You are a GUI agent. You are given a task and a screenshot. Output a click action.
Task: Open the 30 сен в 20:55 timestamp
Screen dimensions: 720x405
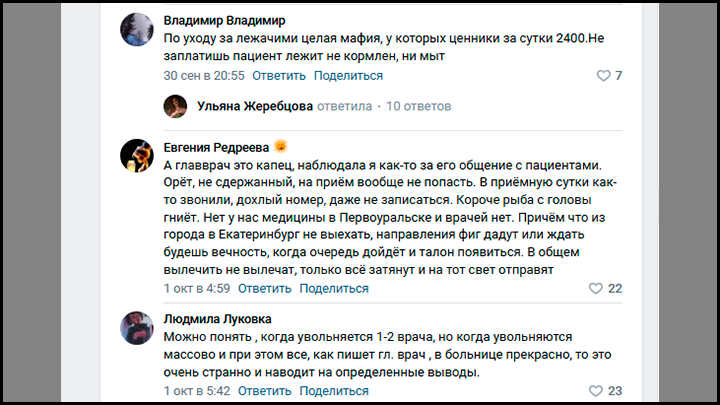(203, 75)
